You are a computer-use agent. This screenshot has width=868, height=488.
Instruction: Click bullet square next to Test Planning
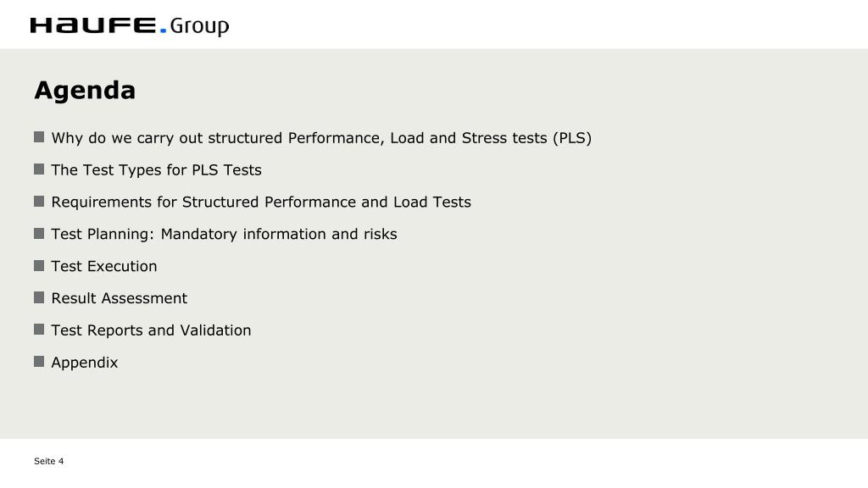click(x=39, y=233)
